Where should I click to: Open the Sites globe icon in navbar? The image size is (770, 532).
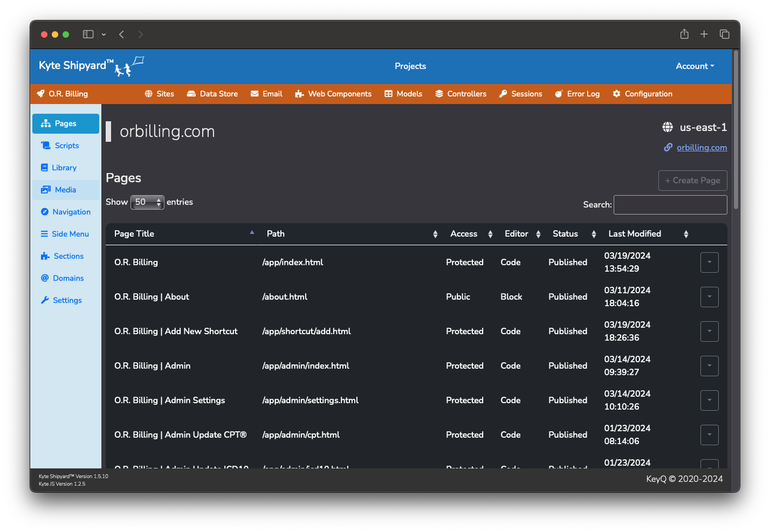(x=149, y=94)
